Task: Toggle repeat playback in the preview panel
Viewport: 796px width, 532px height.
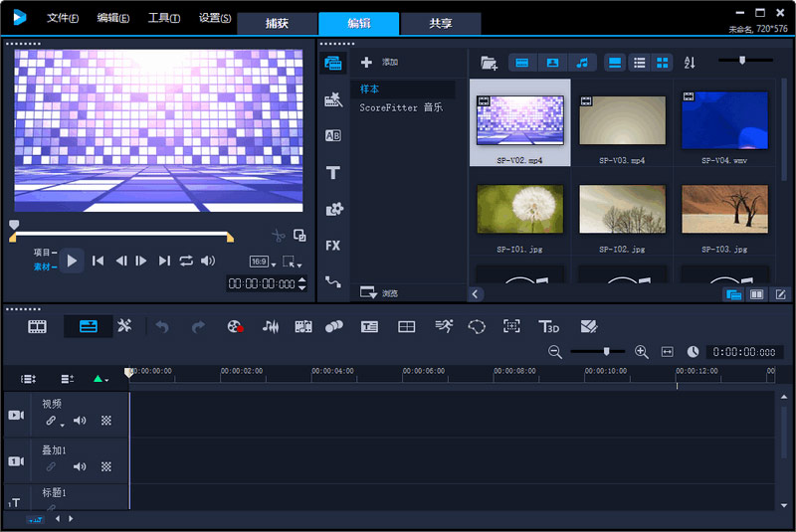Action: pyautogui.click(x=186, y=261)
